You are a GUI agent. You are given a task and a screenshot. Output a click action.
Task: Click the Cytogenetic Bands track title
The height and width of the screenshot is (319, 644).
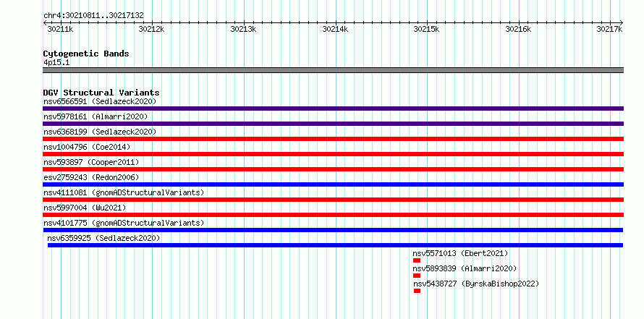pyautogui.click(x=86, y=54)
